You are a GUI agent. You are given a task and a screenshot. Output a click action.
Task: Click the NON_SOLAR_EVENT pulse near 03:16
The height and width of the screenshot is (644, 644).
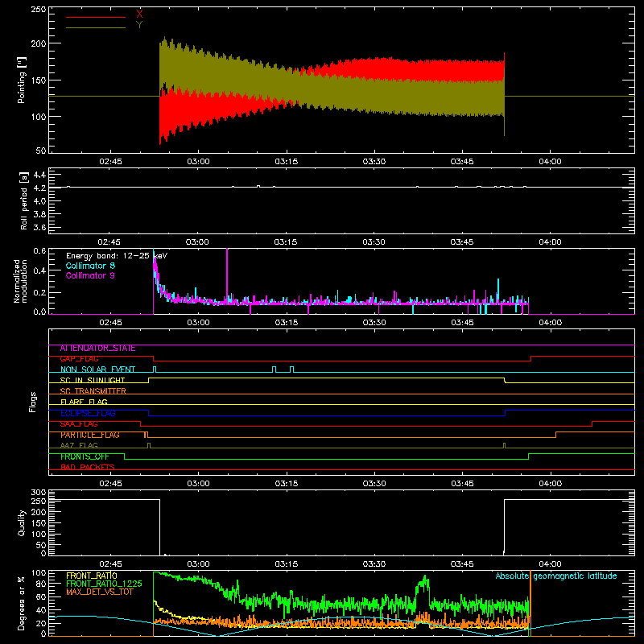pos(291,369)
